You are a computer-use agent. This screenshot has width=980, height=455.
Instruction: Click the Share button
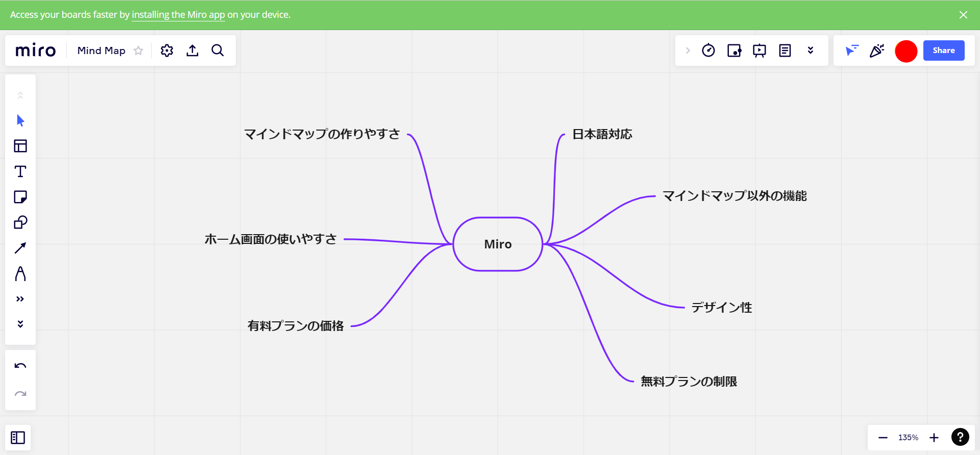coord(944,50)
